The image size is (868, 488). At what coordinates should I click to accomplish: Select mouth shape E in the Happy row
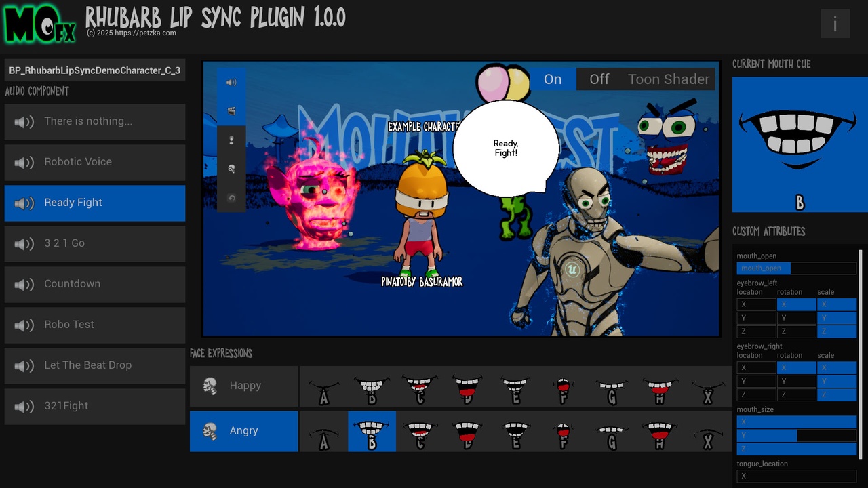[x=516, y=386]
